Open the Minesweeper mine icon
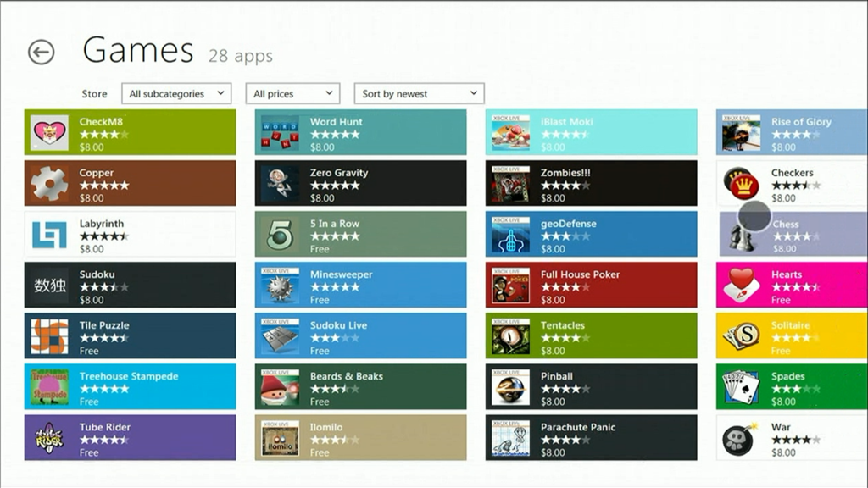The height and width of the screenshot is (488, 868). [x=280, y=286]
